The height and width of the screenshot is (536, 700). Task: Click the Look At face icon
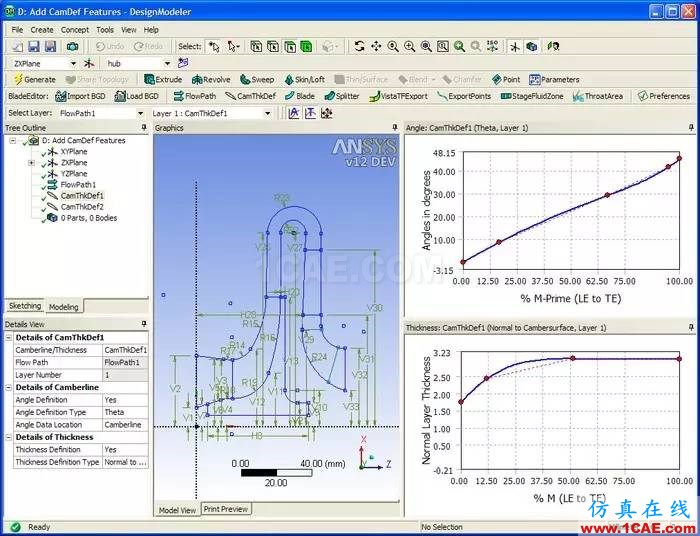(x=554, y=46)
